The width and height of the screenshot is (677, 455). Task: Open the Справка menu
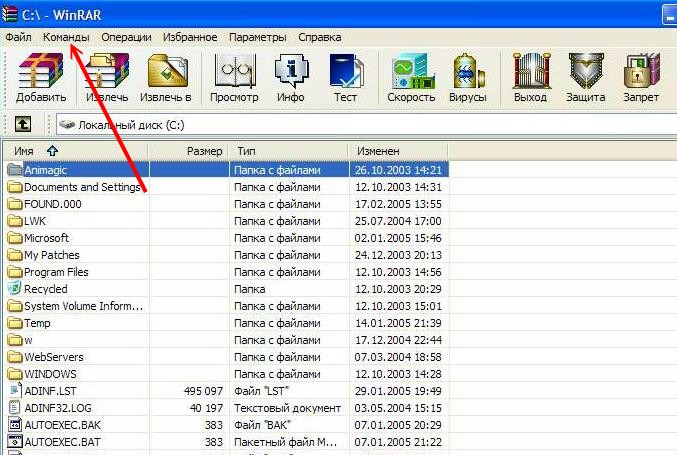tap(320, 37)
